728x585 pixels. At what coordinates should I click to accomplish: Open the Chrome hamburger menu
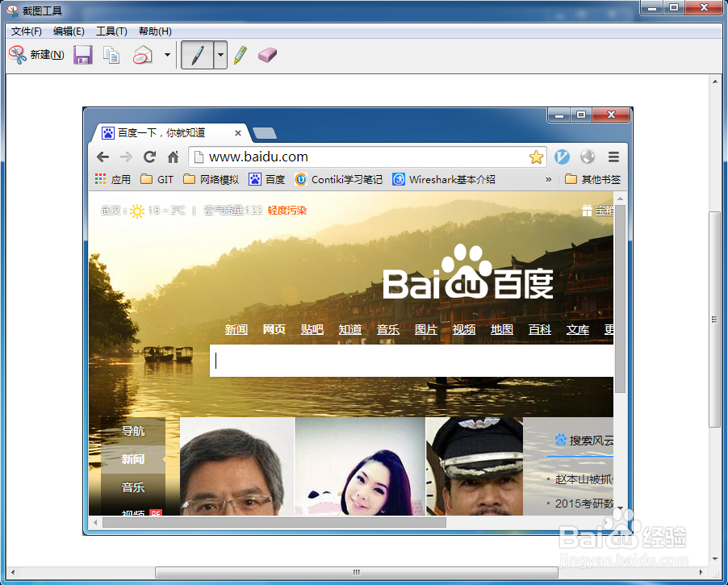613,157
